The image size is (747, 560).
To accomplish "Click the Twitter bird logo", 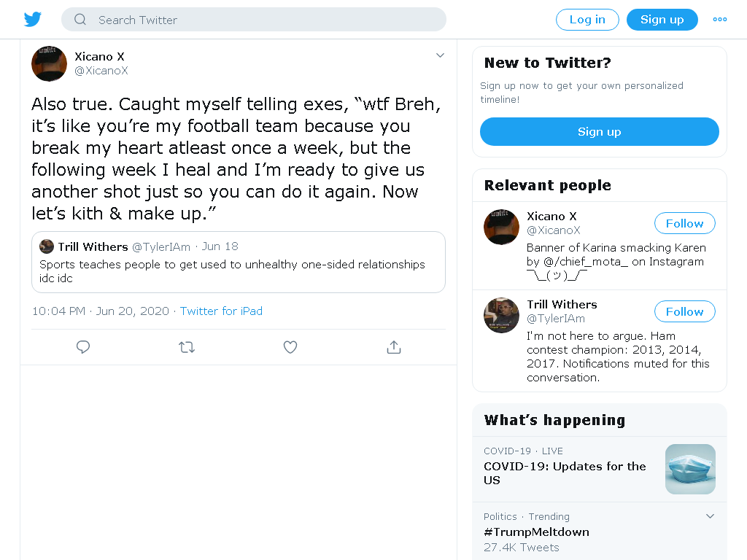I will (32, 20).
